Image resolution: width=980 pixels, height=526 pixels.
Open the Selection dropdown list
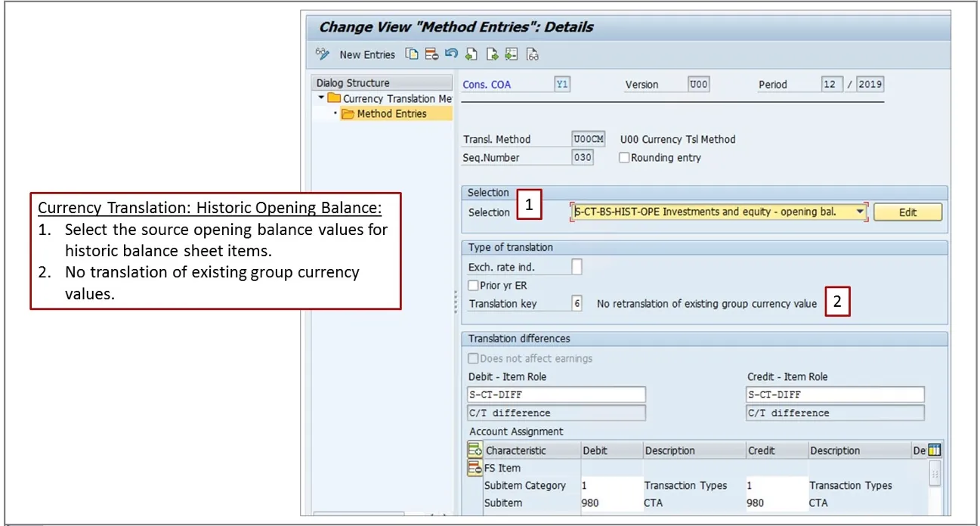click(x=860, y=212)
